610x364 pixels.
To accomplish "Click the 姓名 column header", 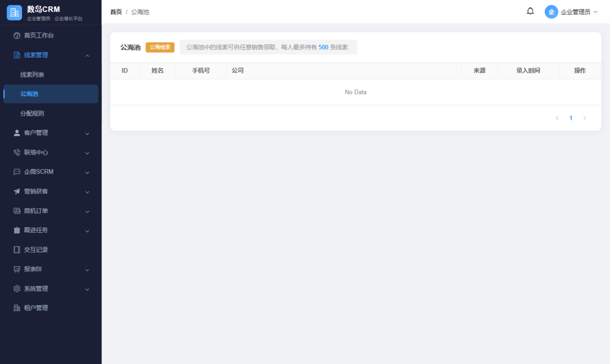I will click(x=158, y=71).
